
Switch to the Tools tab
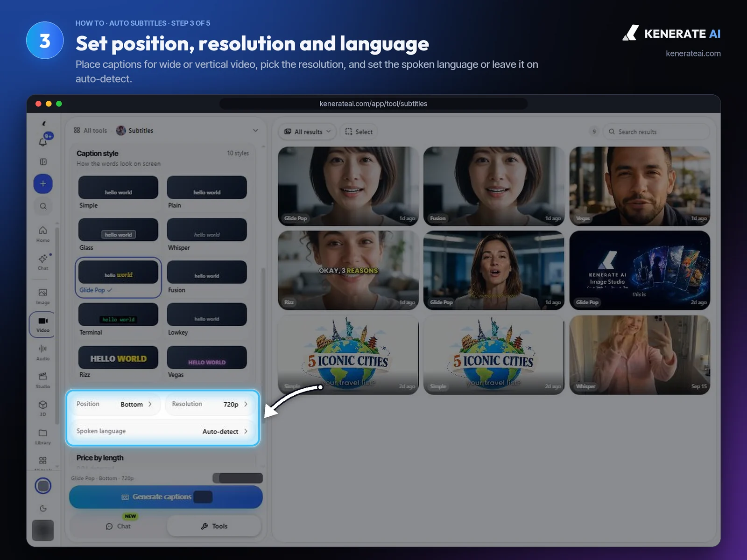coord(214,526)
